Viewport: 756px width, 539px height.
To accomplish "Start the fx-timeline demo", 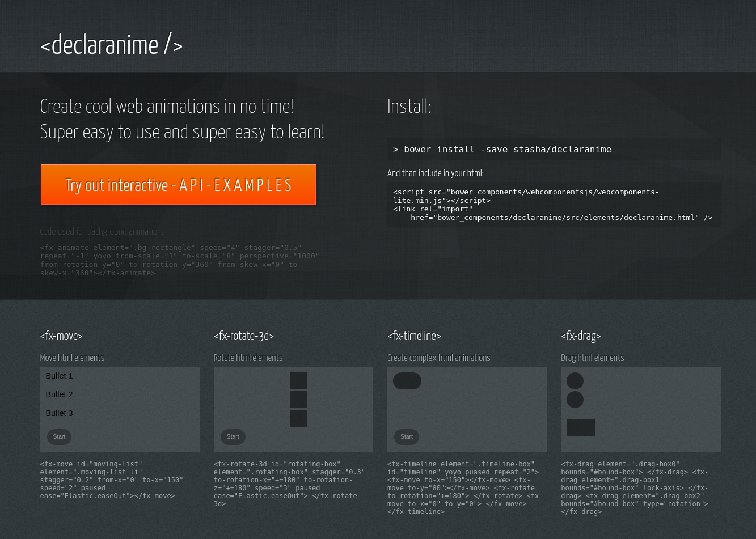I will pos(406,436).
